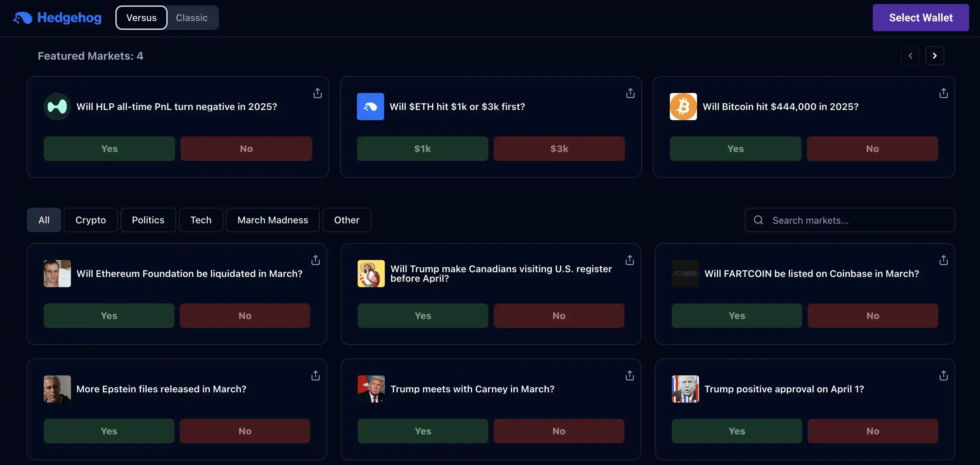Pick Yes on Bitcoin $444,000 market
The image size is (980, 465).
coord(735,149)
